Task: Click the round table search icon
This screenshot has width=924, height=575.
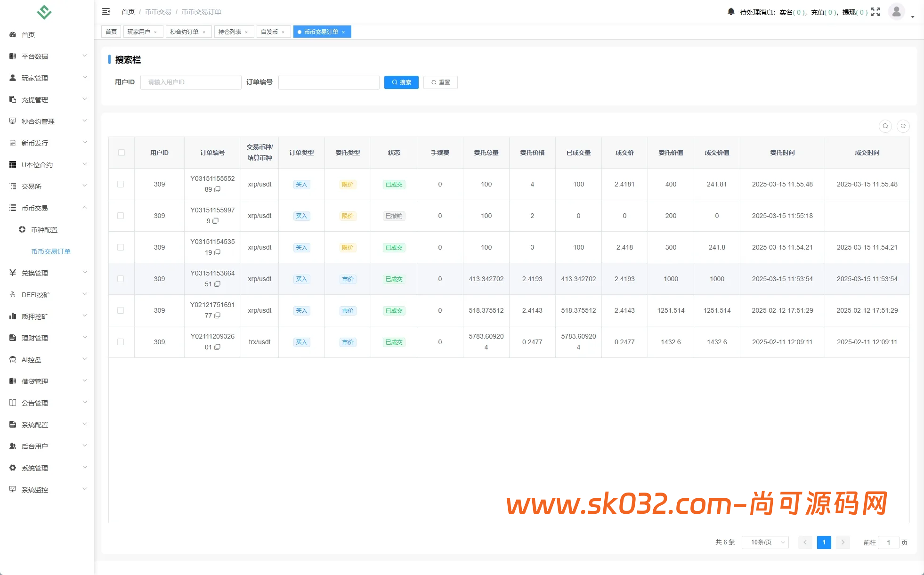Action: tap(885, 126)
